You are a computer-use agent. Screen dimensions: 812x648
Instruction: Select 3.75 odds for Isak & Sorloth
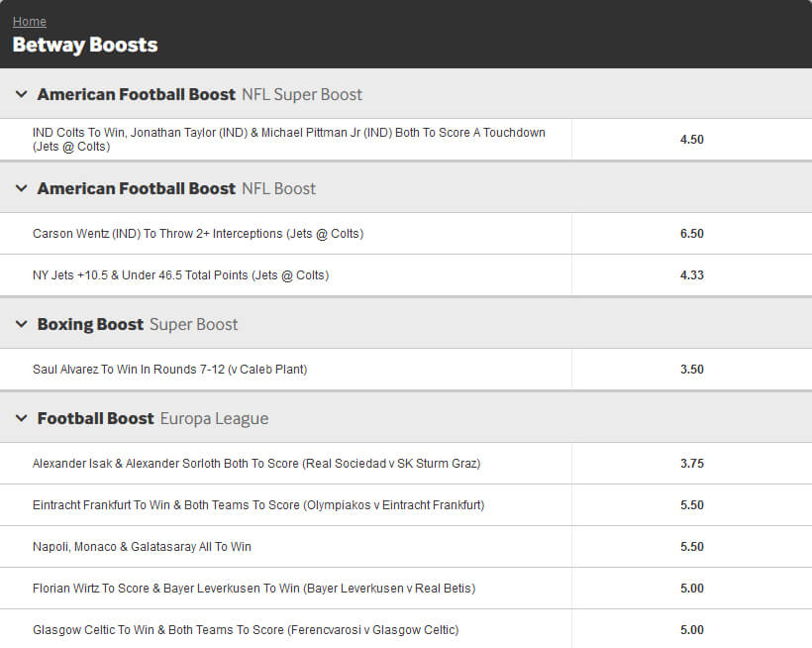pos(692,463)
